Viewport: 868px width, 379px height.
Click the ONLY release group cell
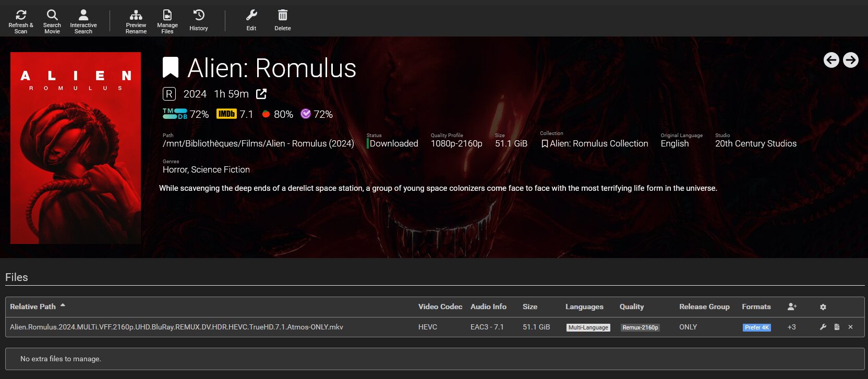(688, 327)
